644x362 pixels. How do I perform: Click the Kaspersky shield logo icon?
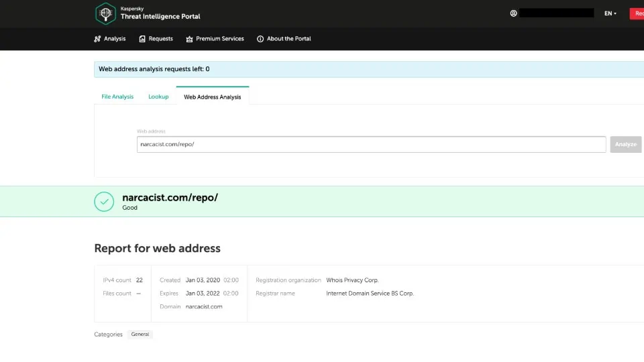pyautogui.click(x=105, y=13)
